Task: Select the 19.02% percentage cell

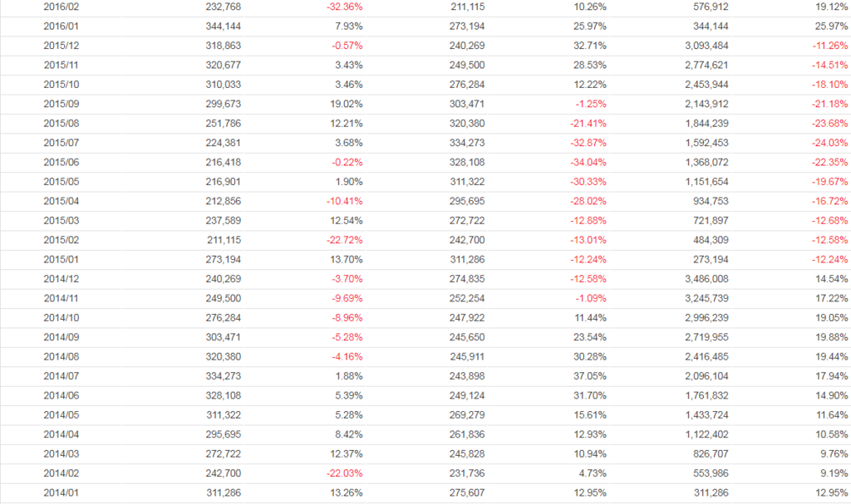Action: tap(347, 104)
